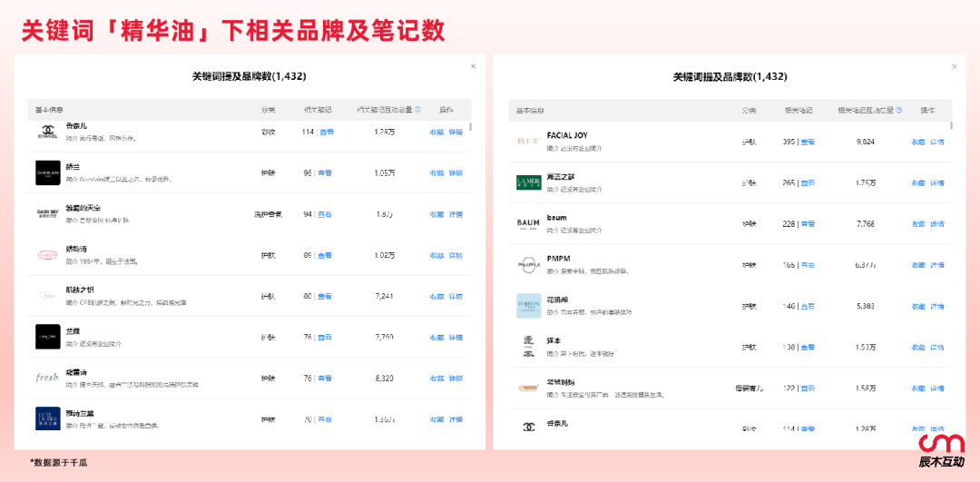Image resolution: width=980 pixels, height=482 pixels.
Task: Click 查看 next to 228 for baum
Action: pos(808,224)
